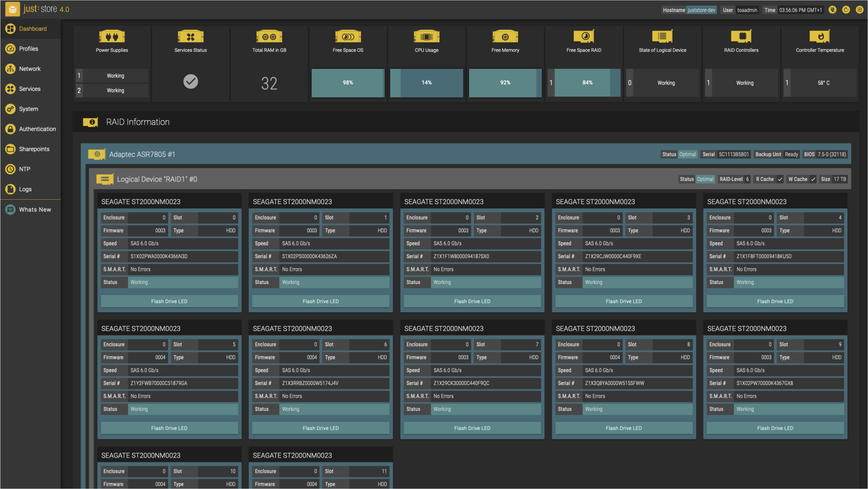Click the Total RAM value 32

click(269, 83)
